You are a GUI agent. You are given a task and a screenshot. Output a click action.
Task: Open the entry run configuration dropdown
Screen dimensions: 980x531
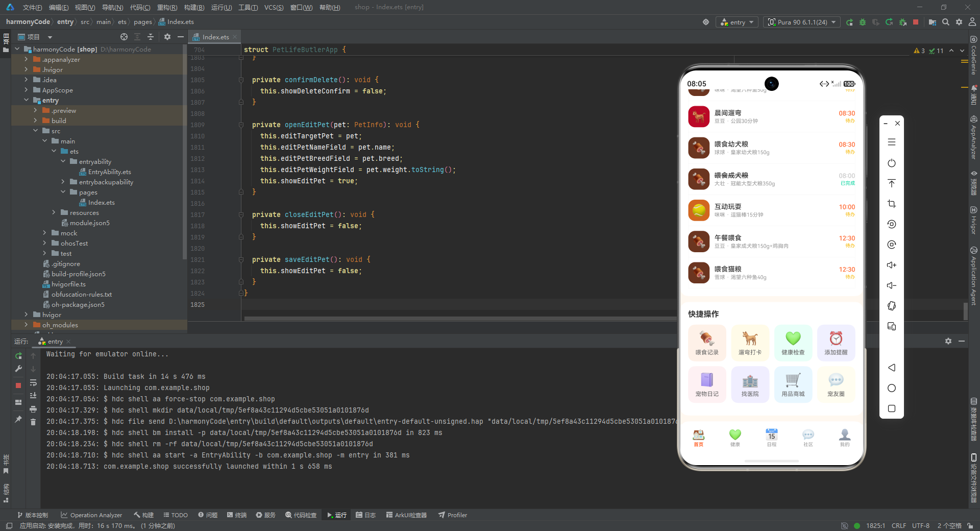click(738, 22)
